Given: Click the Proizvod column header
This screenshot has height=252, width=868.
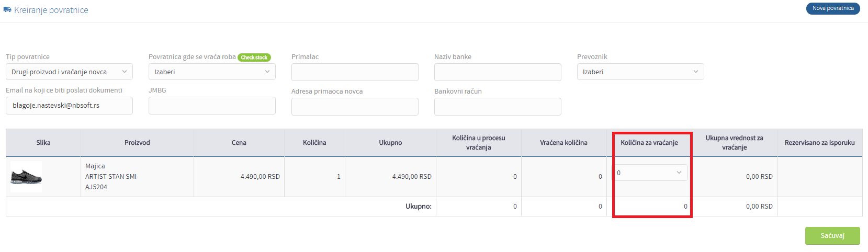Looking at the screenshot, I should coord(137,143).
